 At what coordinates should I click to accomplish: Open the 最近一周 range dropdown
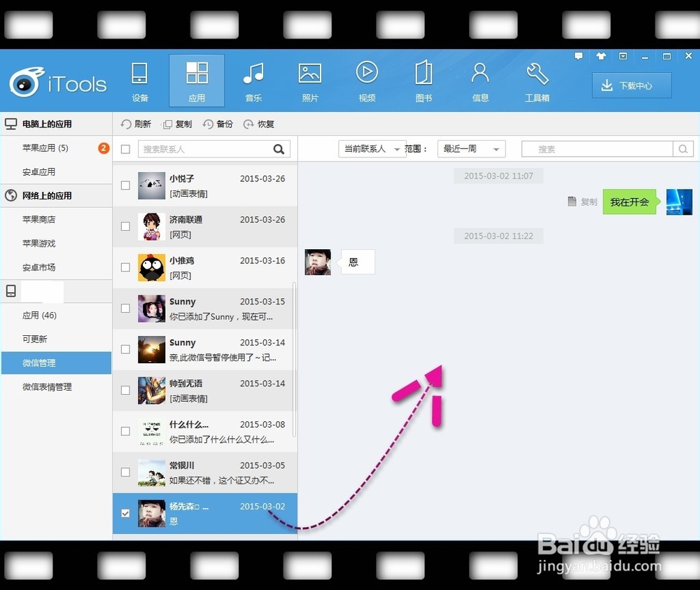click(x=471, y=148)
